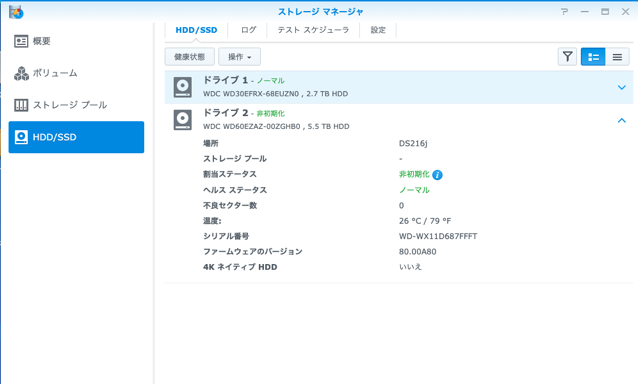Switch to compact list view icon
The width and height of the screenshot is (638, 384).
(617, 57)
